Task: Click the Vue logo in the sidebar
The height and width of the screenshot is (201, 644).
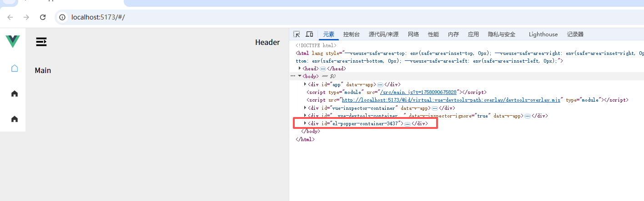Action: [13, 41]
